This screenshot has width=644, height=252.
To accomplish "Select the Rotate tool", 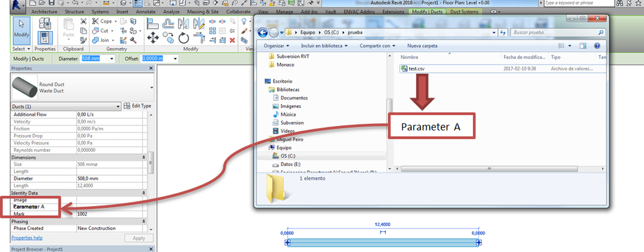I will (183, 38).
